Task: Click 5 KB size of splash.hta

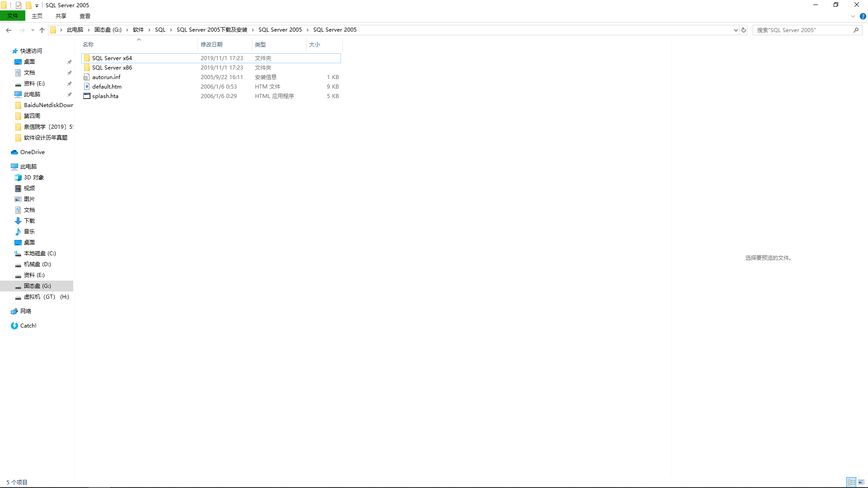Action: [x=333, y=96]
